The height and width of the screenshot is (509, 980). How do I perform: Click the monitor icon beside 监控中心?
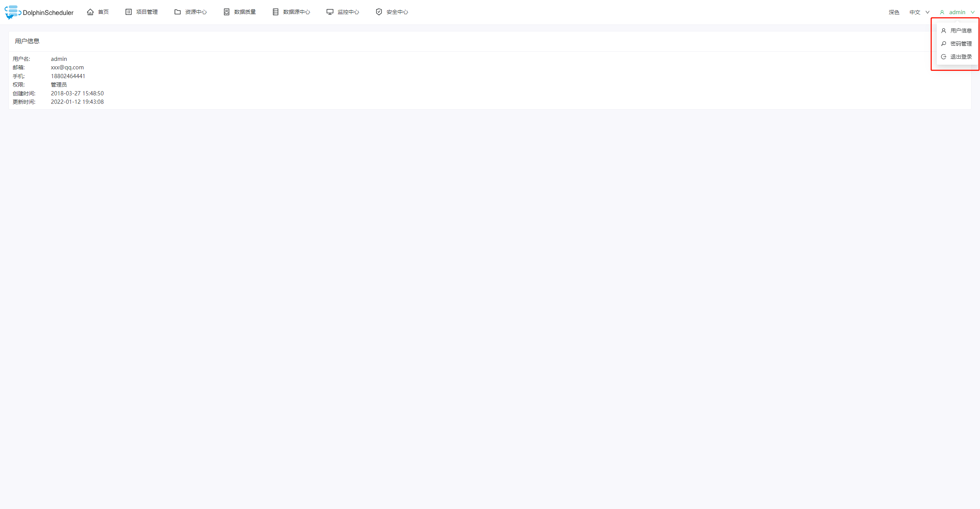click(x=330, y=12)
